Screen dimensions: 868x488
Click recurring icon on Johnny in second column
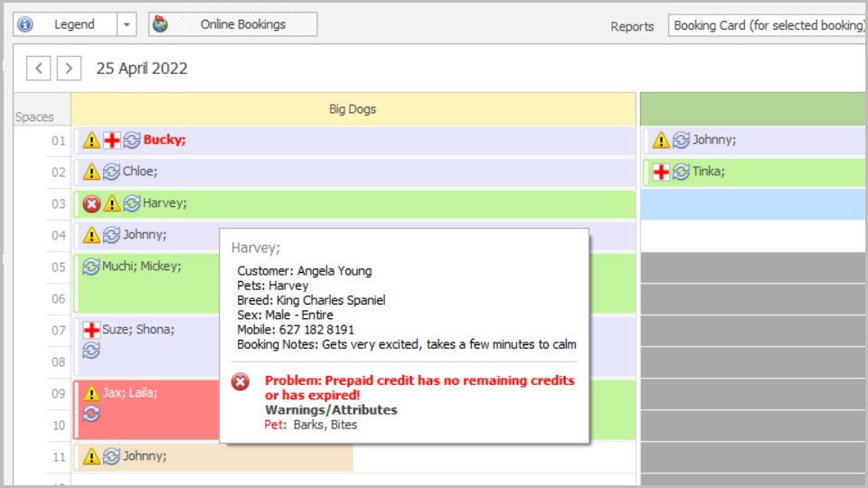tap(681, 140)
